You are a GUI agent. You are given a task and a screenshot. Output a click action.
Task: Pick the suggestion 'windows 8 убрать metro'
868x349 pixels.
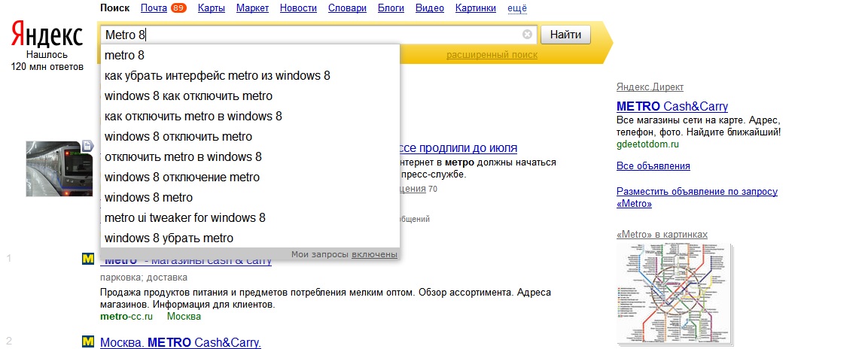point(169,238)
